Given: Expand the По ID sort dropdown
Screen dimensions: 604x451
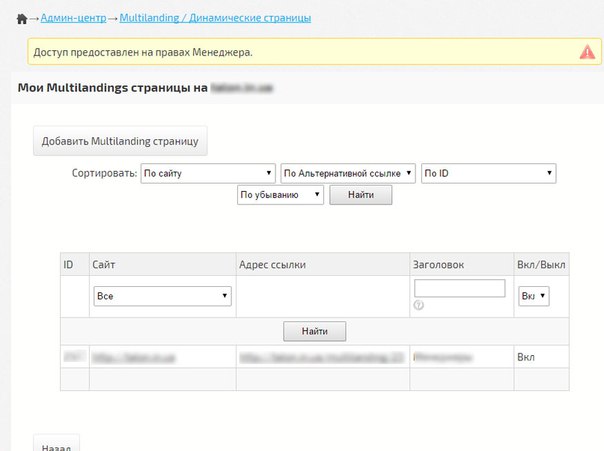Looking at the screenshot, I should pos(488,174).
